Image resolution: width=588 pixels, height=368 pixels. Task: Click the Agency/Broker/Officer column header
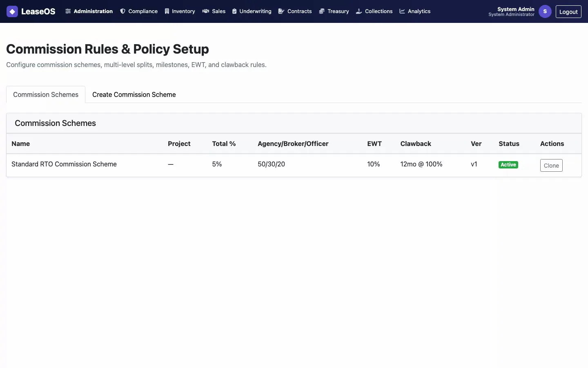(293, 144)
